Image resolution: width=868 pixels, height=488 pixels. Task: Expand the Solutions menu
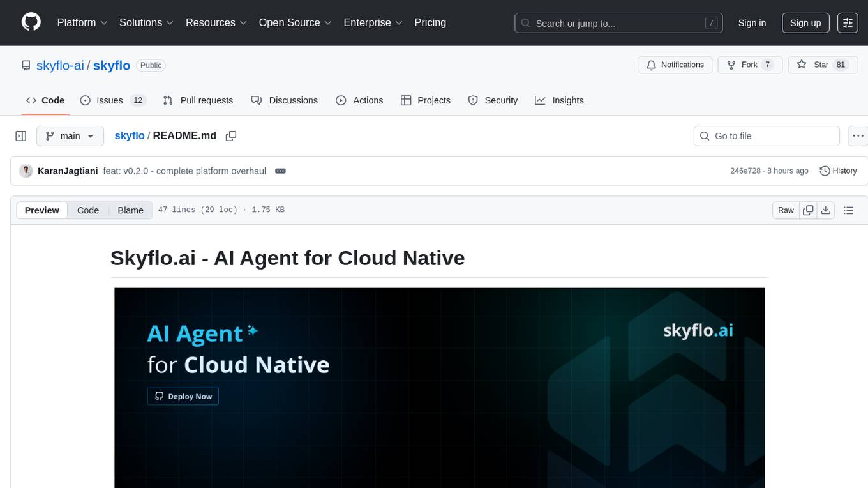pyautogui.click(x=146, y=22)
